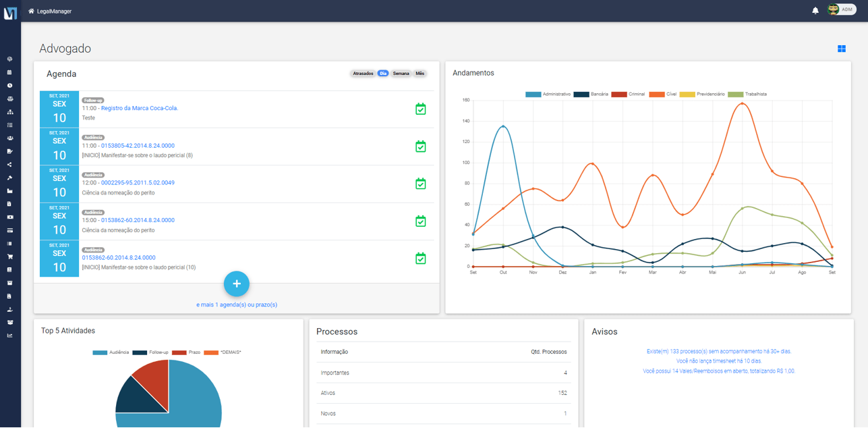Toggle Bancária series in Andamentos legend

591,95
